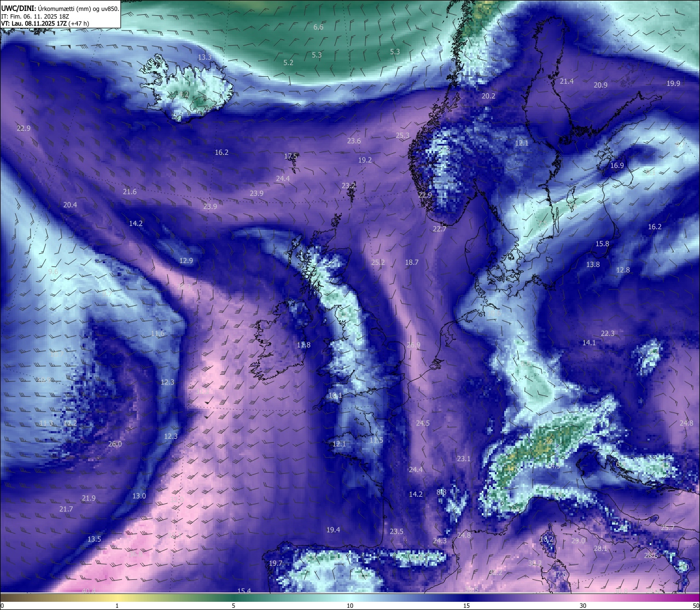This screenshot has height=610, width=700.
Task: Click the 20.4 value label
Action: coord(70,205)
